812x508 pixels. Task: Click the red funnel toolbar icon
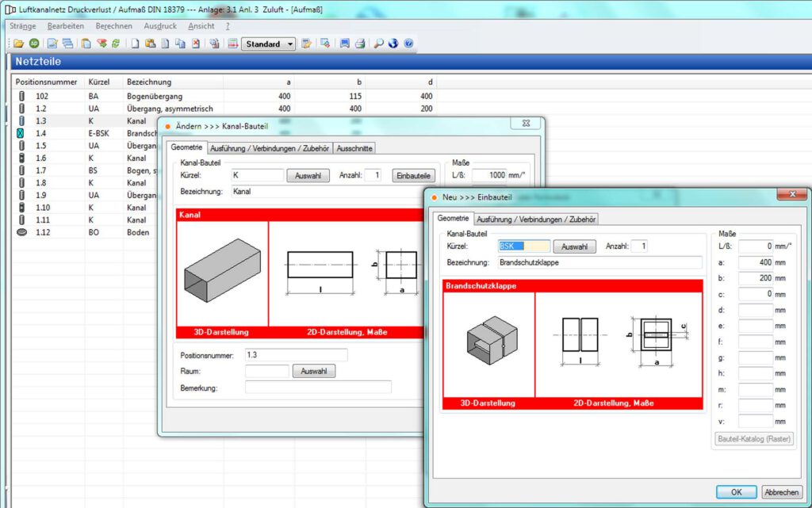[x=101, y=44]
